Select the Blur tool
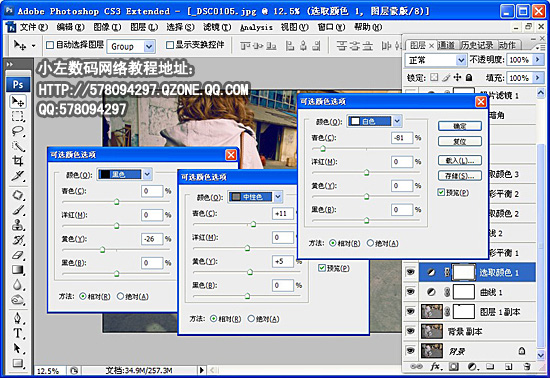550x378 pixels. click(18, 285)
